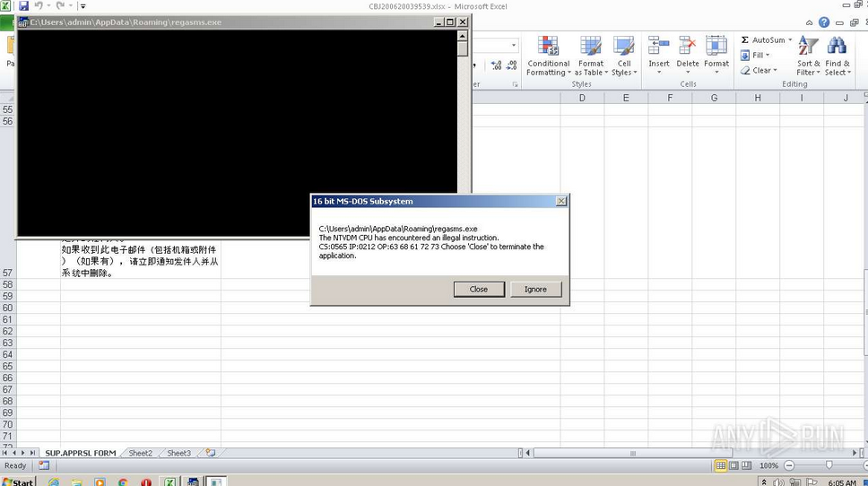Expand Fill dropdown arrow
The height and width of the screenshot is (486, 868).
[x=768, y=55]
